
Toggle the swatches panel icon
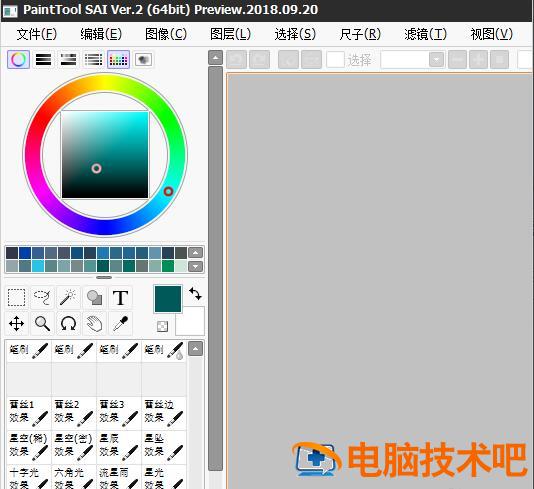coord(118,60)
